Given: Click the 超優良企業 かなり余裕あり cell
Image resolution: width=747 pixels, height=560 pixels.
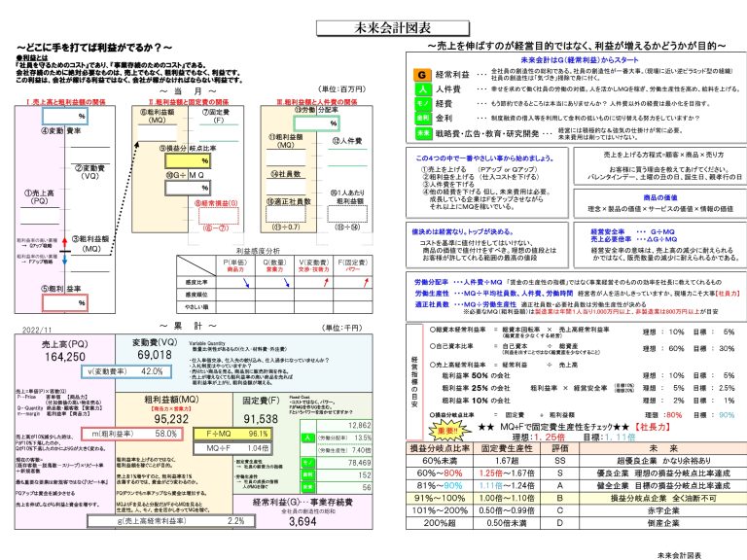Looking at the screenshot, I should (x=663, y=461).
